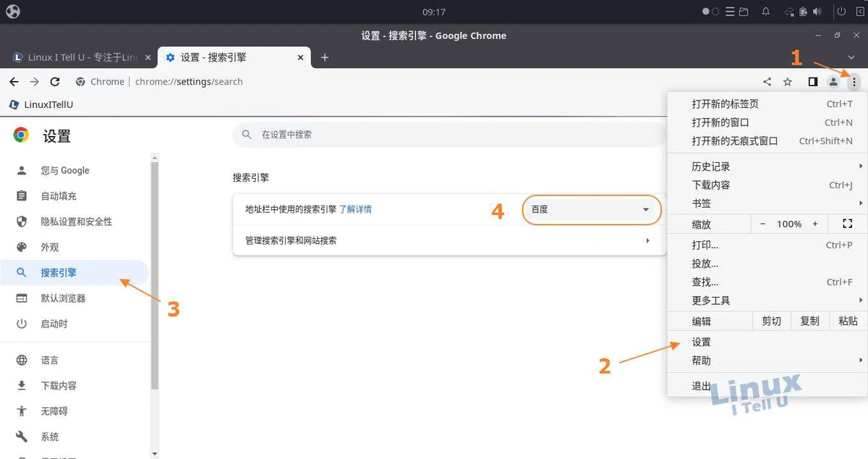Viewport: 868px width, 459px height.
Task: Click the 隐私设置和安全性 shield icon
Action: (22, 222)
